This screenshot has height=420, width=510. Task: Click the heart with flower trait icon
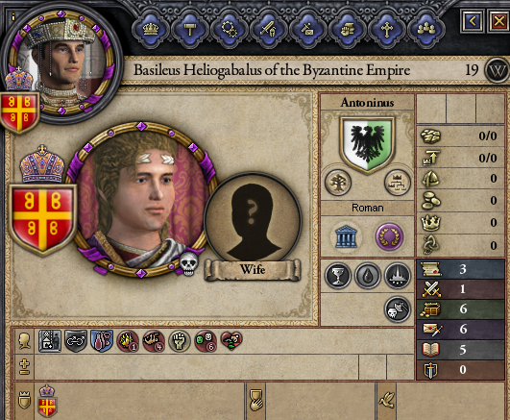coord(231,341)
